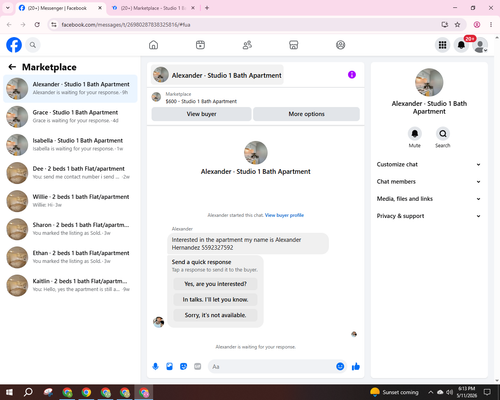Click the large apartment photo in right panel

[x=429, y=82]
